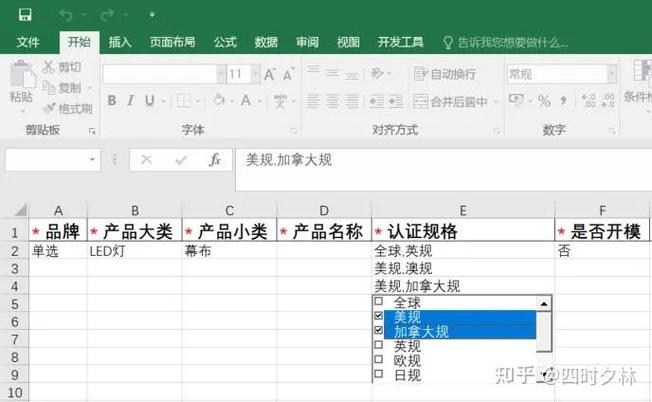Click the accounting number format icon
The image size is (652, 402).
point(516,100)
